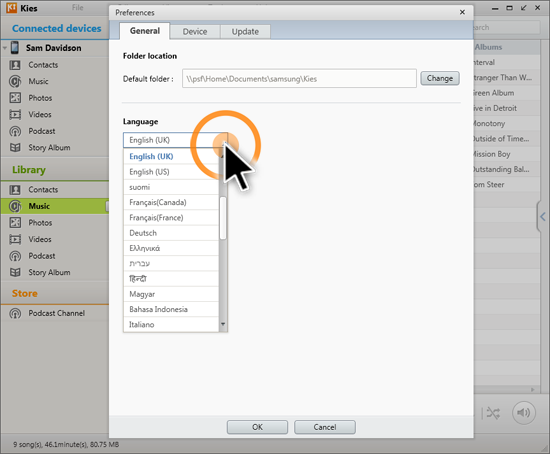
Task: Choose suomi from language list
Action: [x=171, y=187]
